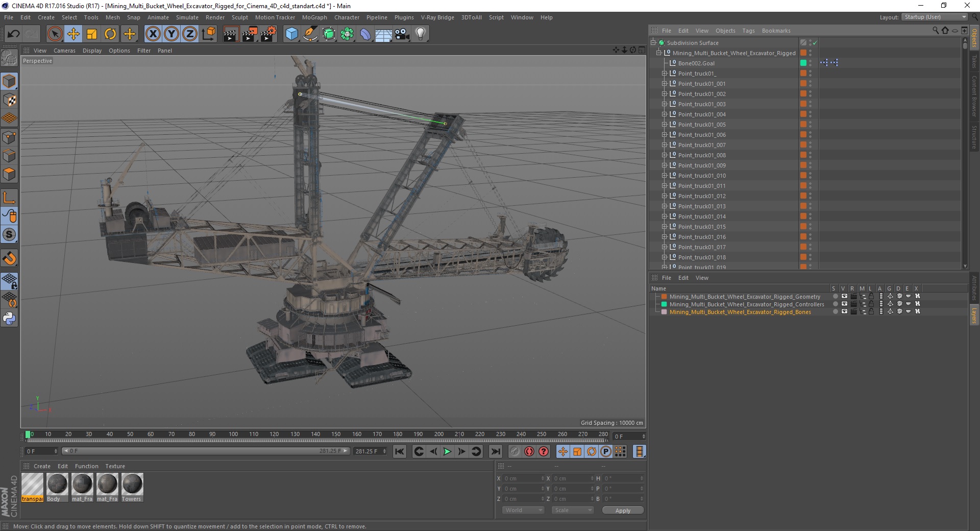The image size is (980, 531).
Task: Switch to Texture mode icon
Action: tap(9, 100)
